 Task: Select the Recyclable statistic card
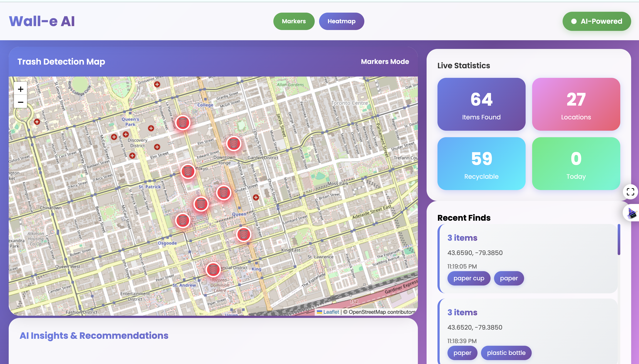point(481,164)
